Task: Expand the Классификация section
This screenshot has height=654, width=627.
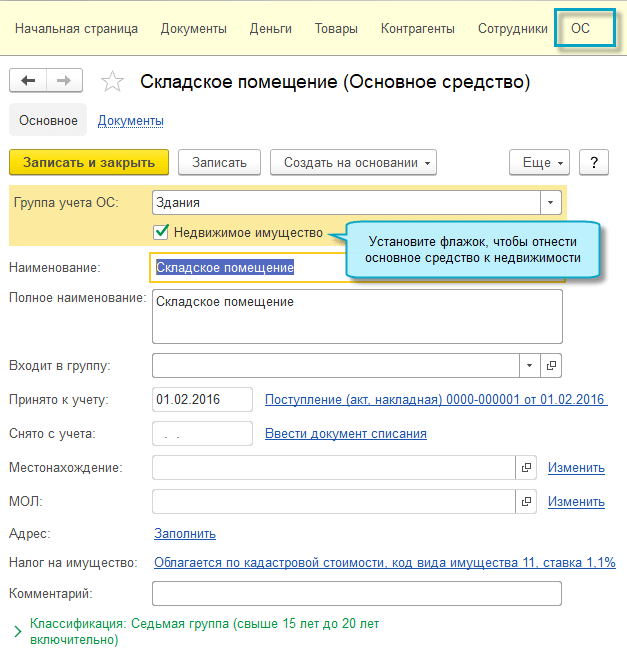Action: [18, 631]
